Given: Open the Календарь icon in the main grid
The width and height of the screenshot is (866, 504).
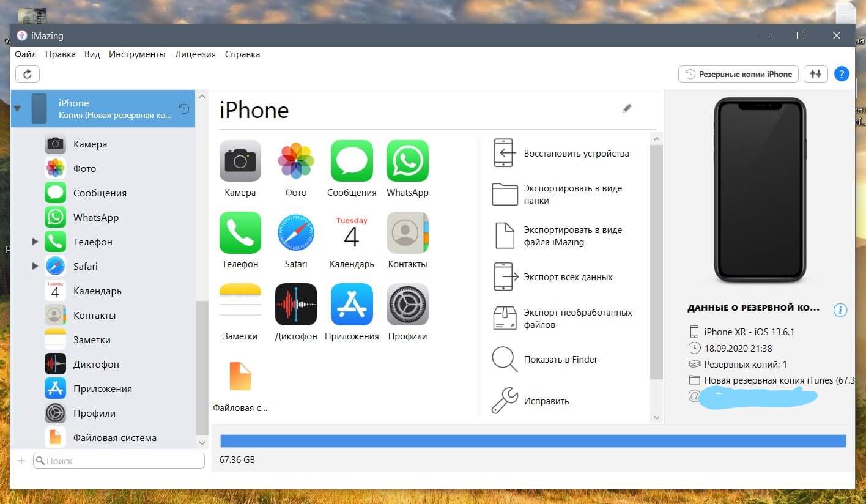Looking at the screenshot, I should click(x=352, y=232).
